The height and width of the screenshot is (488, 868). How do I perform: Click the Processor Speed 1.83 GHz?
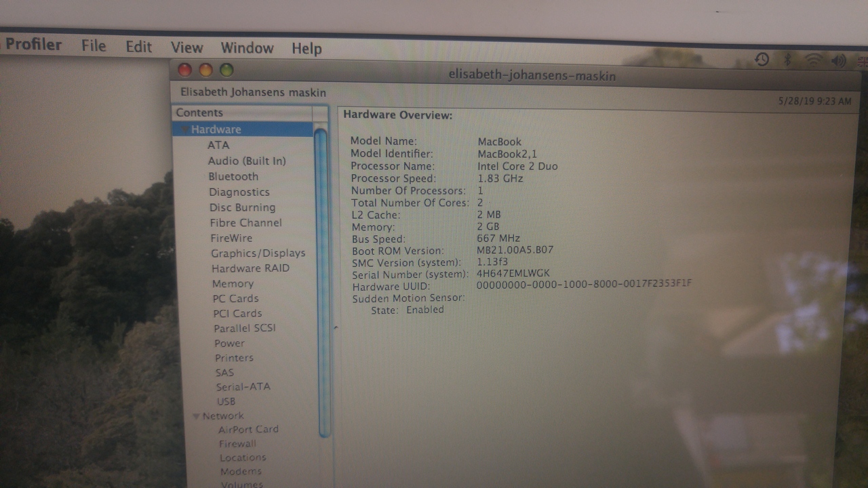[x=500, y=178]
